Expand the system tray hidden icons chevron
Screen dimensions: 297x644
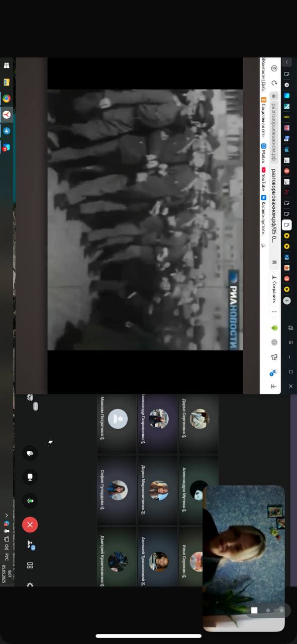coord(6,515)
